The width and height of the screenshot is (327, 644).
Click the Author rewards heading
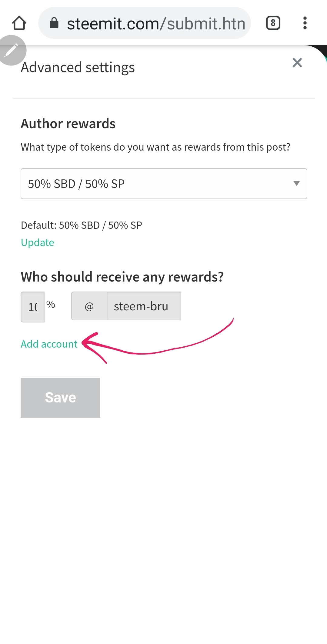[x=68, y=124]
